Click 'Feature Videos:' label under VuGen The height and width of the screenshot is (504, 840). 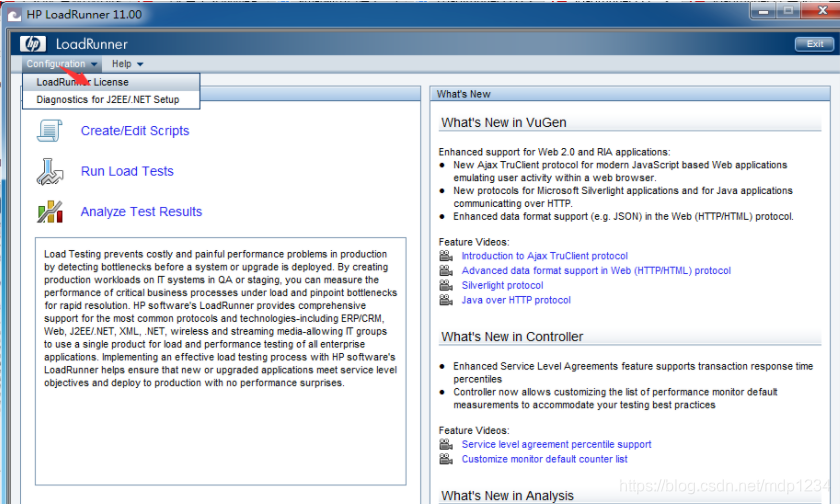[474, 242]
